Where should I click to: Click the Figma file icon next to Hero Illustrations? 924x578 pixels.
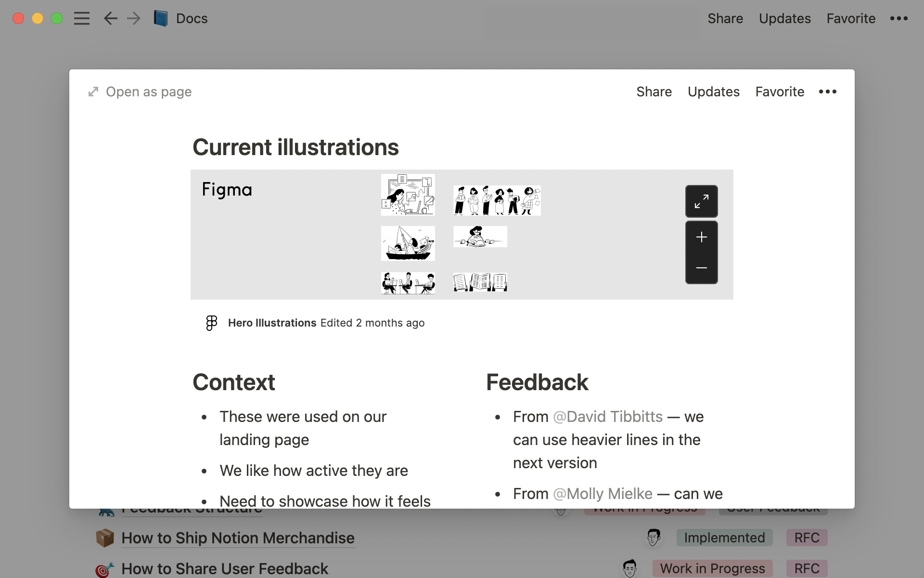click(x=212, y=323)
